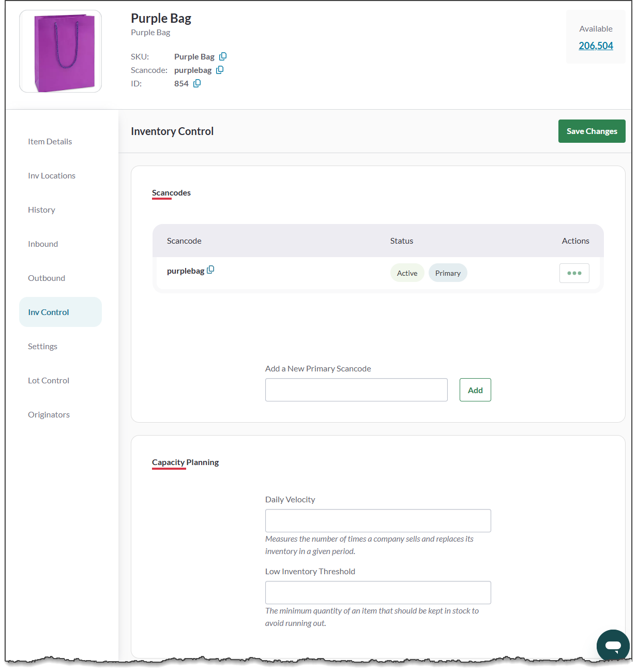
Task: Open the History tab
Action: 41,210
